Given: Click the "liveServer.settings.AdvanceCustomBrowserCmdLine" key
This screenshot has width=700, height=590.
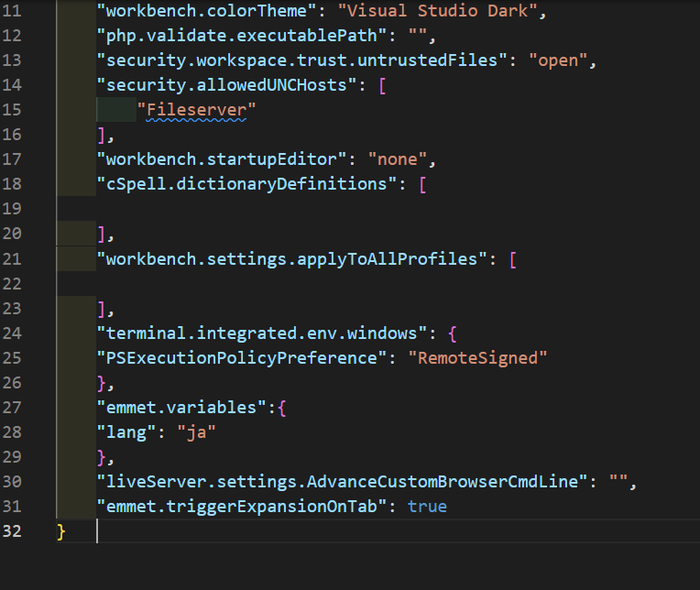Looking at the screenshot, I should point(342,481).
